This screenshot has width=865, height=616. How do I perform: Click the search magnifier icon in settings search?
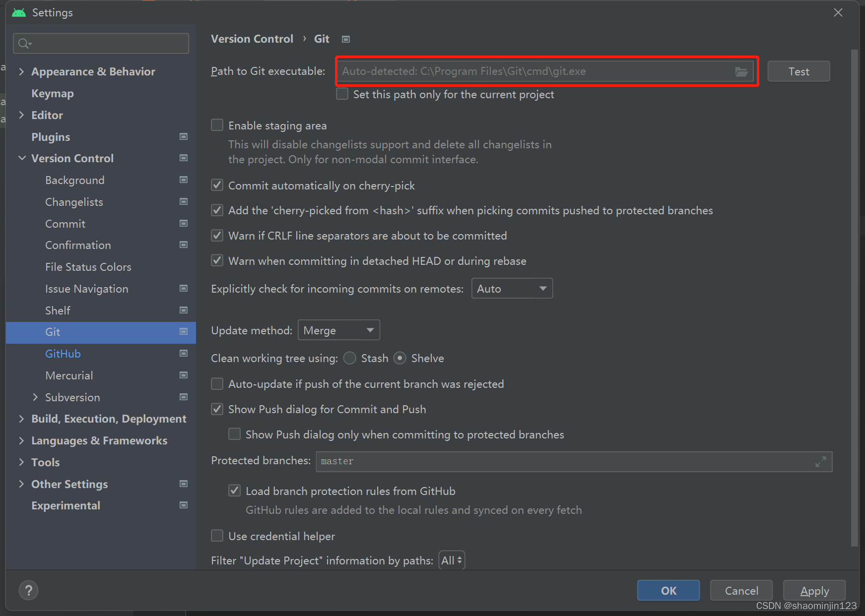25,44
